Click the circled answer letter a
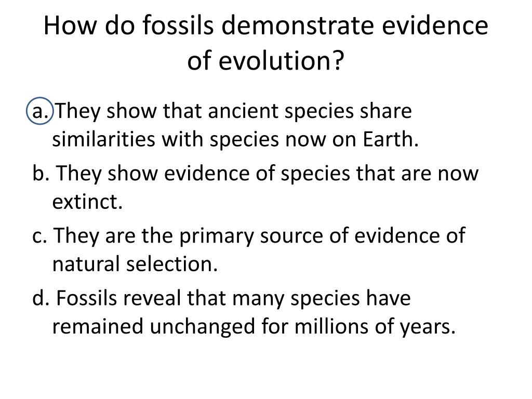The image size is (532, 399). click(x=40, y=111)
